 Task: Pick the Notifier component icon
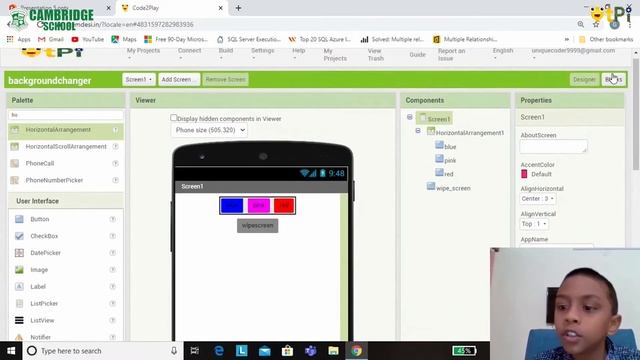coord(19,337)
